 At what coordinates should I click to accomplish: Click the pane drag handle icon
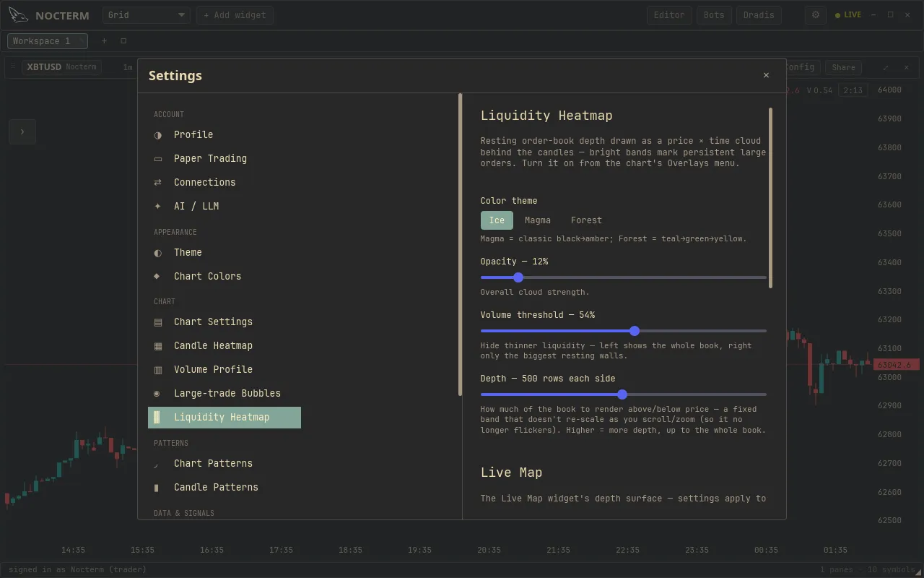pyautogui.click(x=12, y=66)
